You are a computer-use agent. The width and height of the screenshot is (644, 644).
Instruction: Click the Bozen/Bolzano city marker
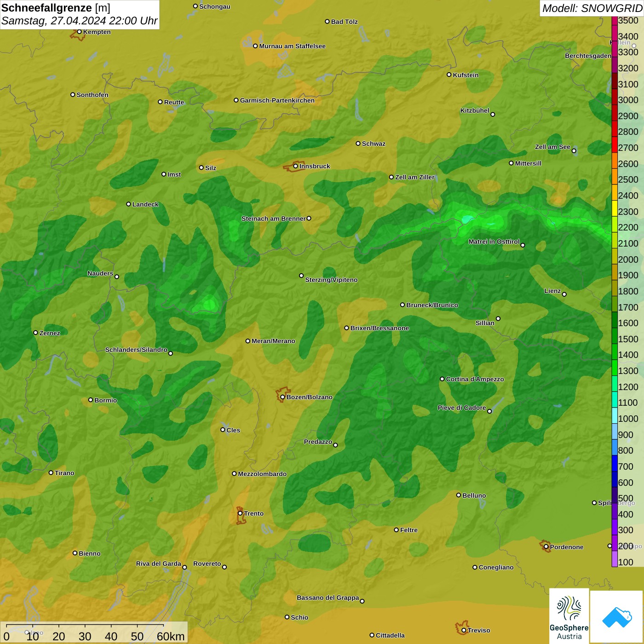[282, 397]
